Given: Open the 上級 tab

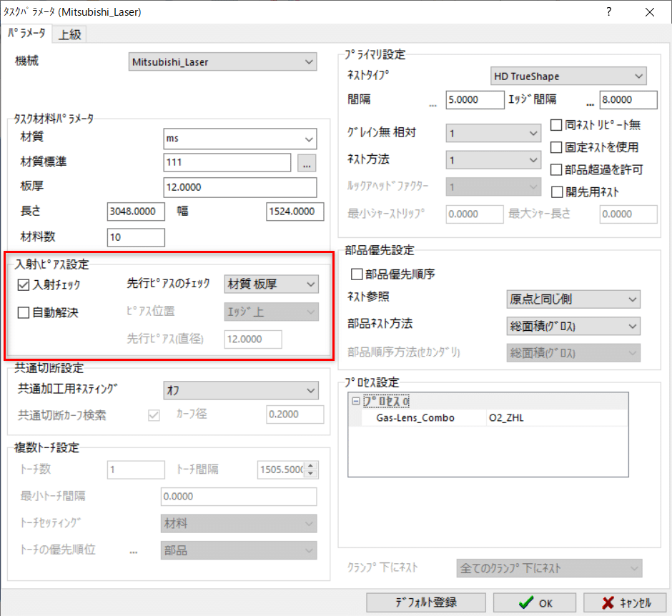Looking at the screenshot, I should tap(69, 34).
